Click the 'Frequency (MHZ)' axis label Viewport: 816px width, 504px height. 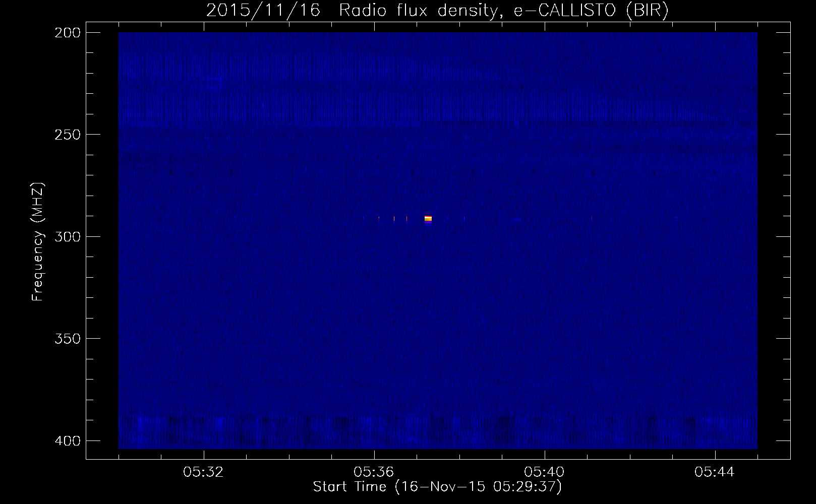click(38, 242)
